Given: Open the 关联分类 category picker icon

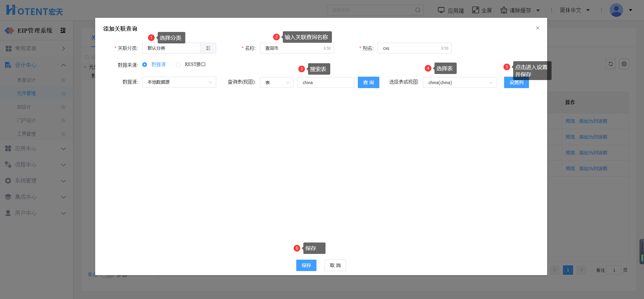Looking at the screenshot, I should click(208, 48).
